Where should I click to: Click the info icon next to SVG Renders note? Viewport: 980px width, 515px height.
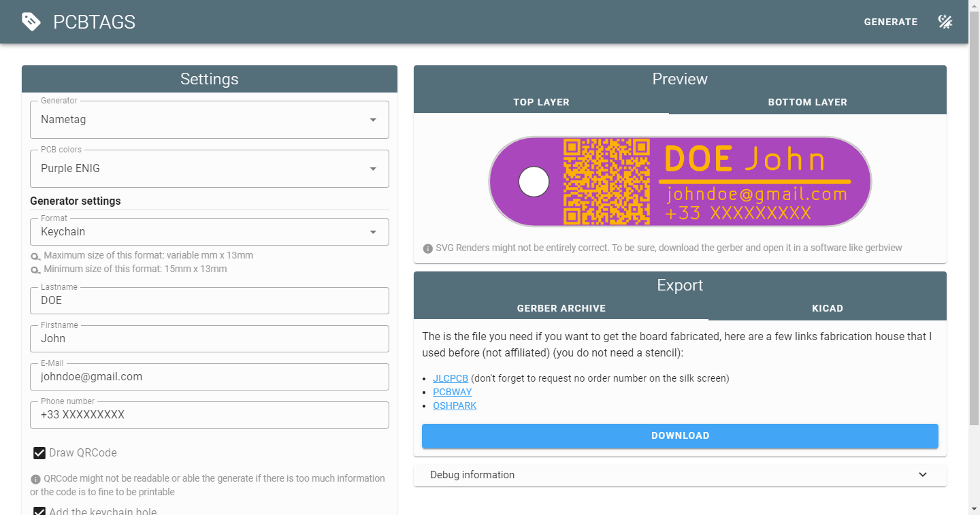[427, 248]
